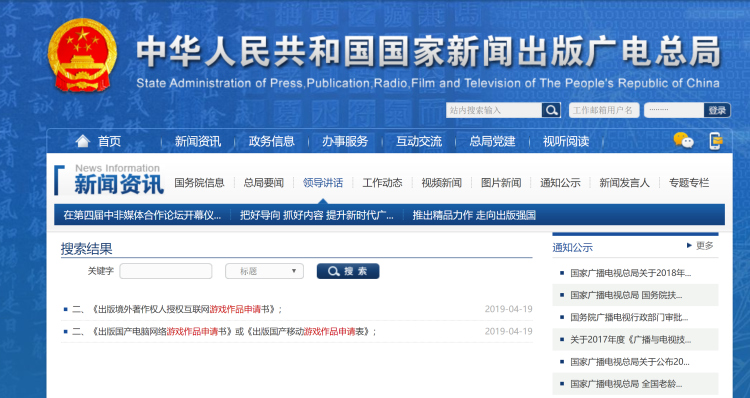The width and height of the screenshot is (750, 398).
Task: Focus the 站内搜索输入 search field
Action: click(x=494, y=110)
